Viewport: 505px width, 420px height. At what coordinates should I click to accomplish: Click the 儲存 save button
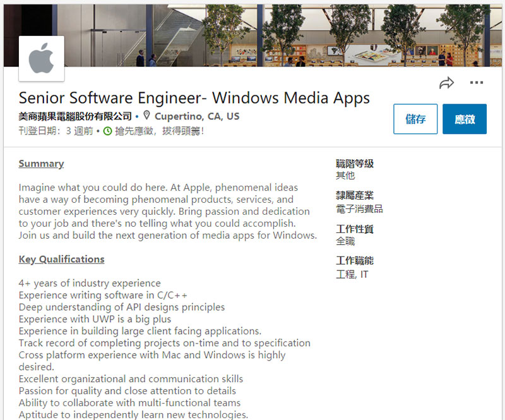point(415,119)
